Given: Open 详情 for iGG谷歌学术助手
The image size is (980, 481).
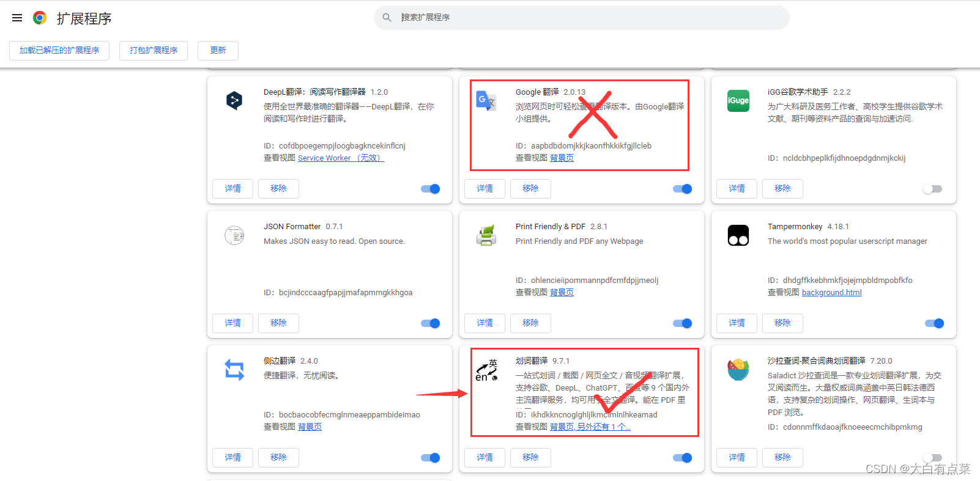Looking at the screenshot, I should coord(737,189).
